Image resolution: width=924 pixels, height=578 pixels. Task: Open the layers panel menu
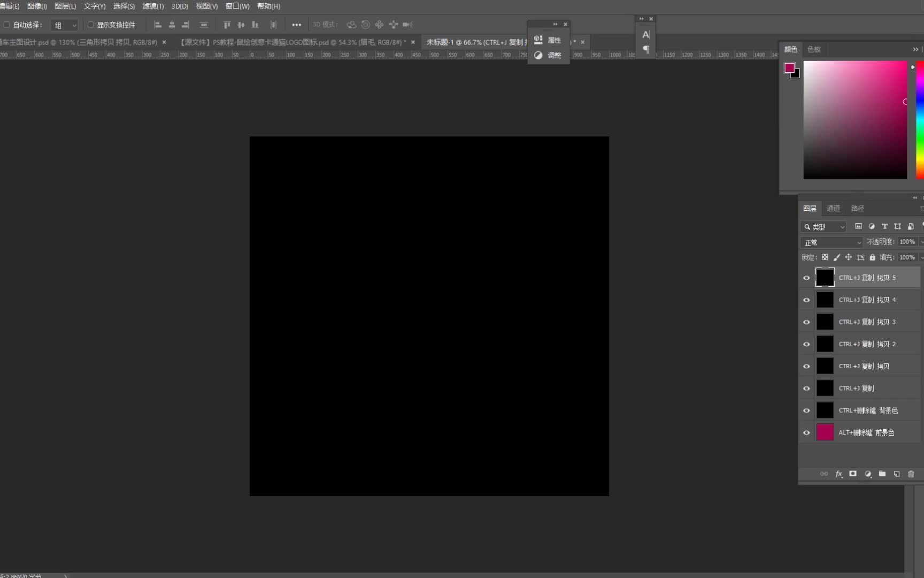coord(921,208)
